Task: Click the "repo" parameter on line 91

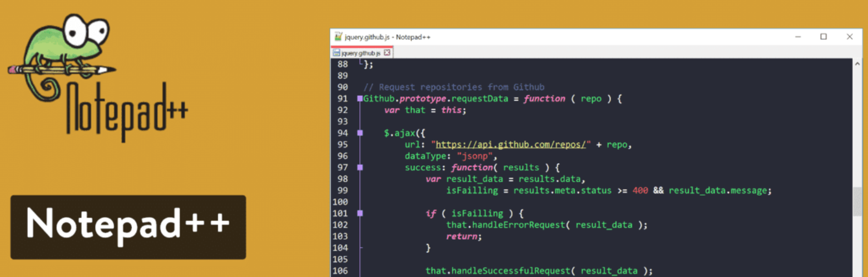Action: [591, 98]
